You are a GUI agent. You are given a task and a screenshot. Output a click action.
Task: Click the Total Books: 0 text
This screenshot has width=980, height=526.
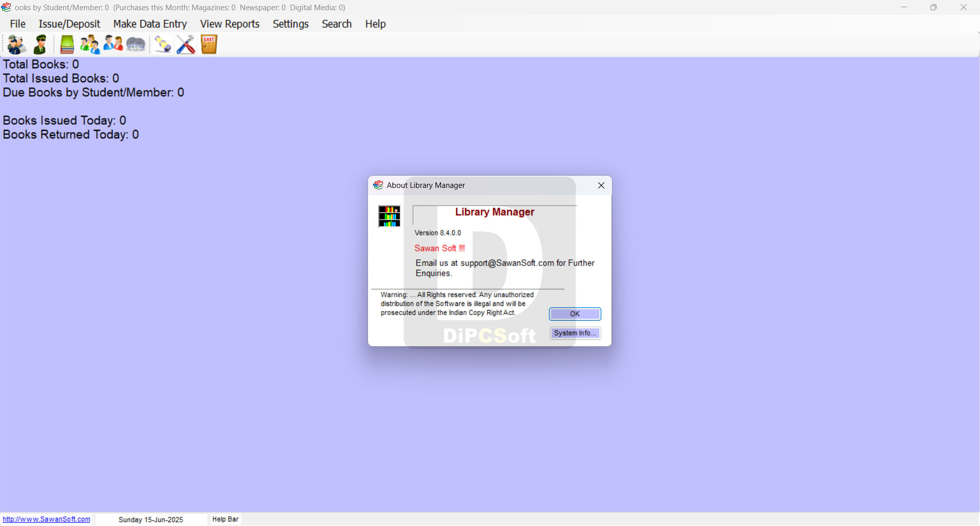click(x=41, y=64)
